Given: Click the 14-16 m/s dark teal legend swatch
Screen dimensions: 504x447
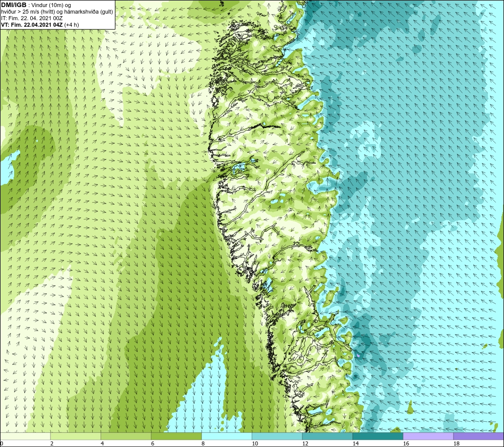Looking at the screenshot, I should (x=378, y=436).
